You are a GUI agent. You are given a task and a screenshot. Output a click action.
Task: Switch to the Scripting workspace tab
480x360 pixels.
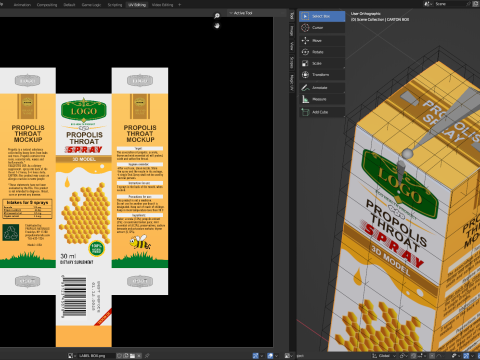click(x=115, y=5)
